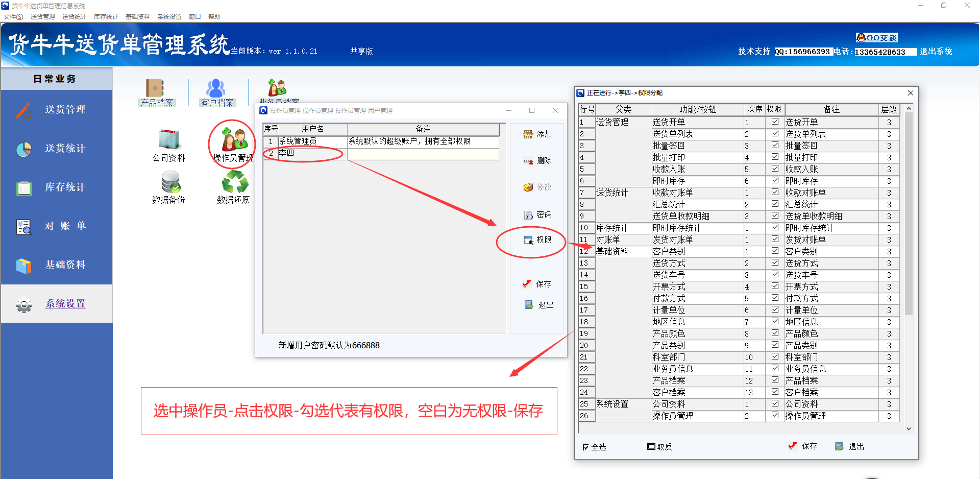Open the 客户档案 icon

click(x=217, y=92)
